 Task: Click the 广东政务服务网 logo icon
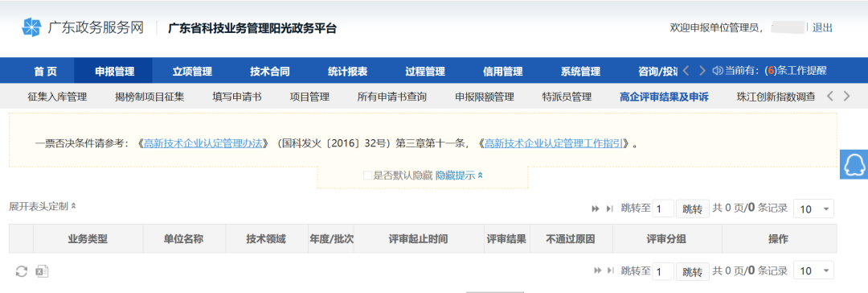pyautogui.click(x=31, y=27)
